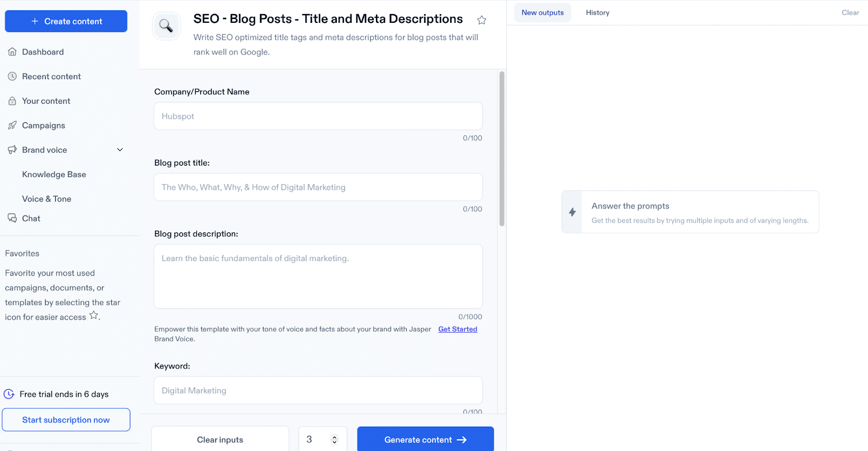Screen dimensions: 868x451
Task: Click the template magnifying glass icon
Action: pos(166,26)
